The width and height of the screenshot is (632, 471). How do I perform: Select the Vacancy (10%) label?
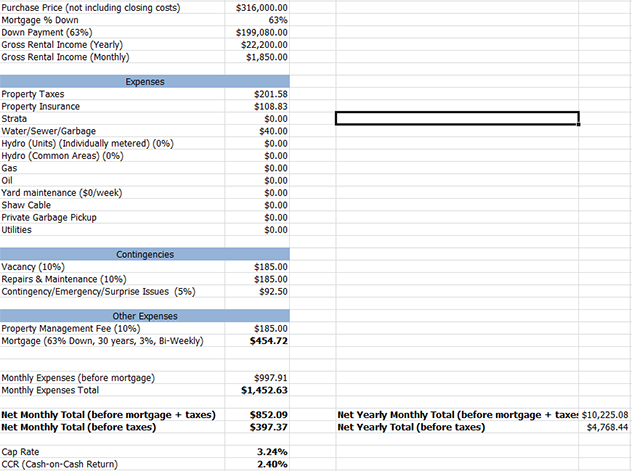[x=33, y=267]
